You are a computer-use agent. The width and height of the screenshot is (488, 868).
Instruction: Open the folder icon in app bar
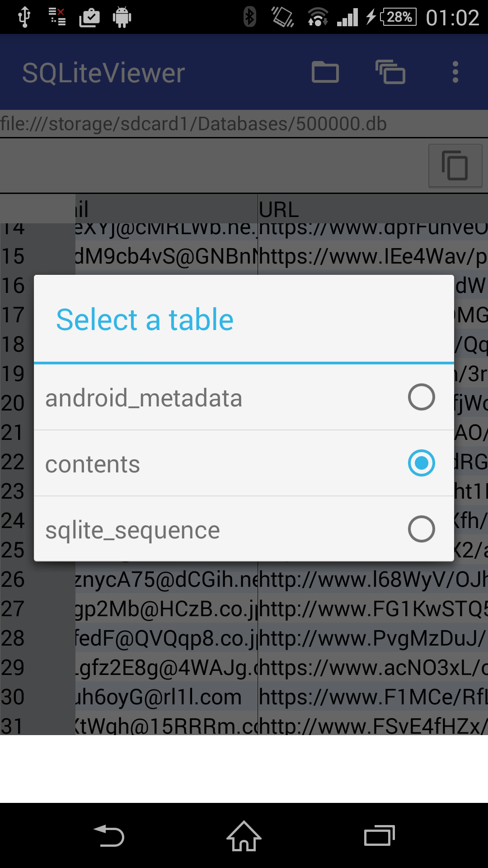[325, 72]
